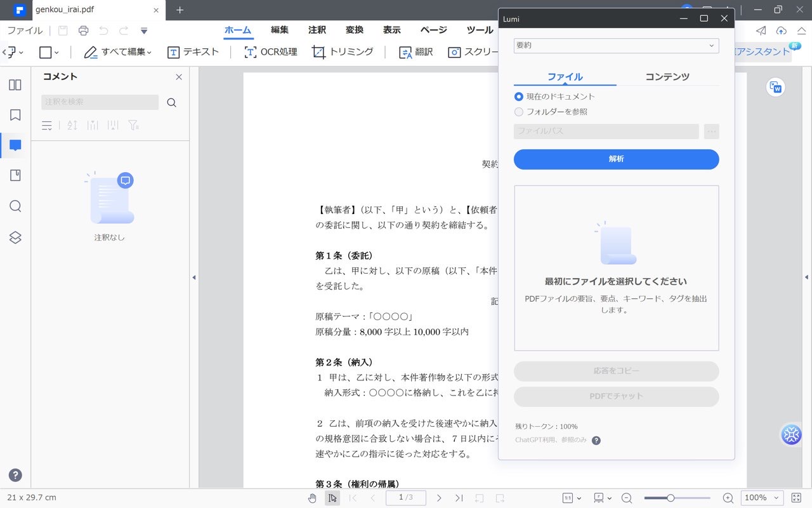
Task: Click the Lumi AI snowflake icon
Action: 791,434
